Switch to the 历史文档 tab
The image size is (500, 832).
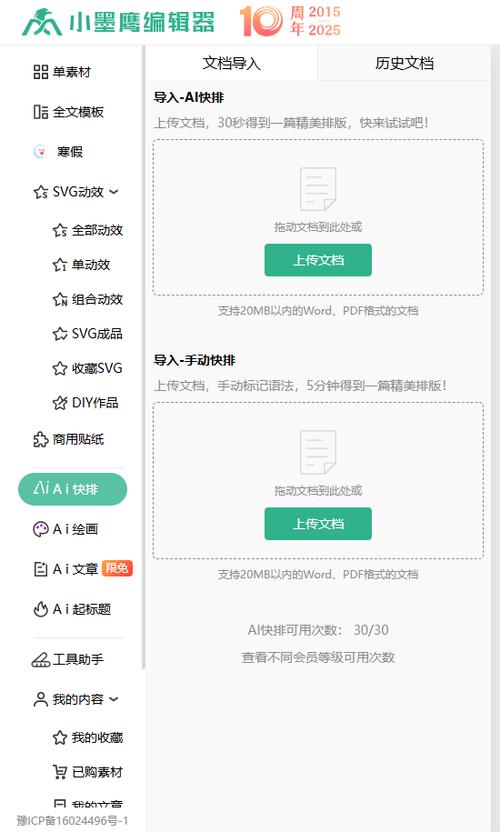[x=404, y=63]
